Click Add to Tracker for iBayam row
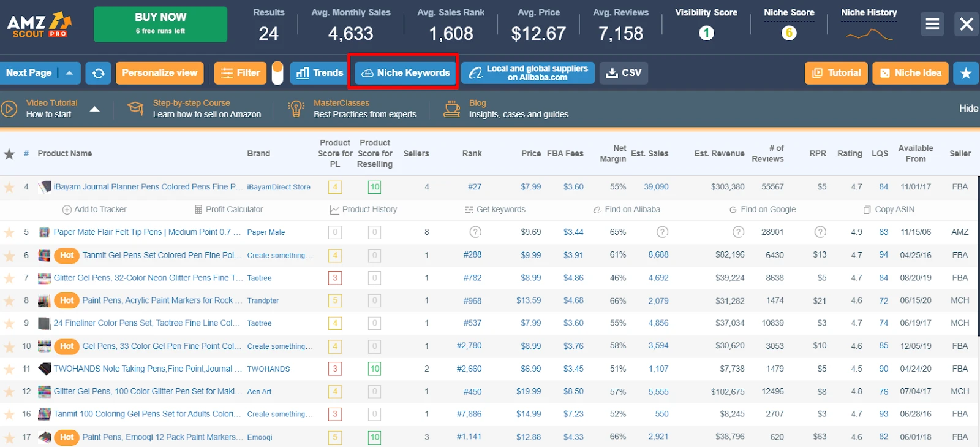The width and height of the screenshot is (980, 447). 94,210
